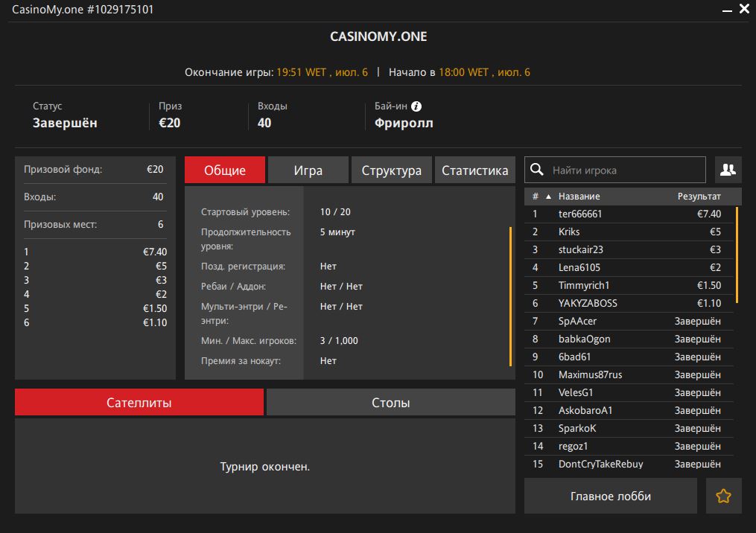Image resolution: width=756 pixels, height=533 pixels.
Task: Click the search magnifier icon
Action: [x=537, y=170]
